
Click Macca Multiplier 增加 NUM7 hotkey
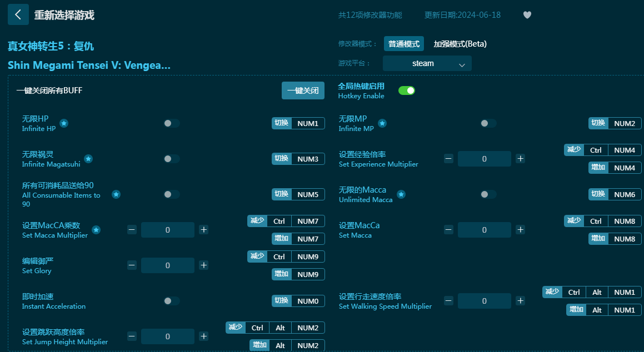pos(298,239)
